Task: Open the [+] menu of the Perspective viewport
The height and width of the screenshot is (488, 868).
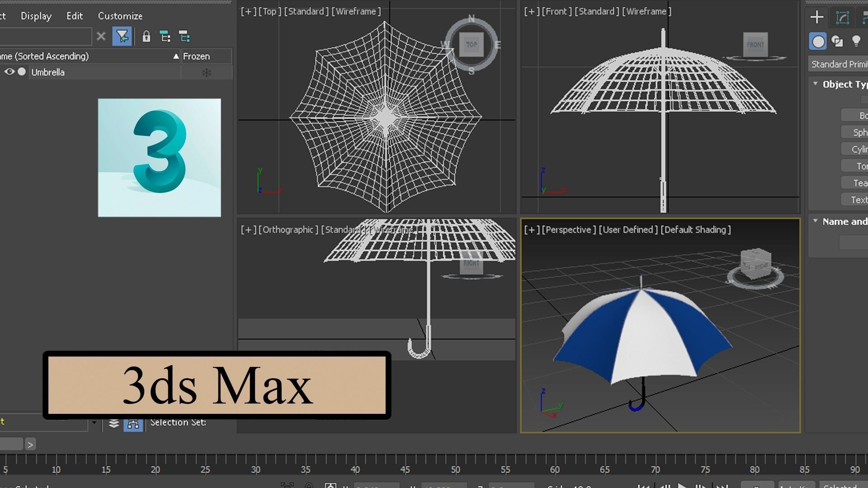Action: point(532,230)
